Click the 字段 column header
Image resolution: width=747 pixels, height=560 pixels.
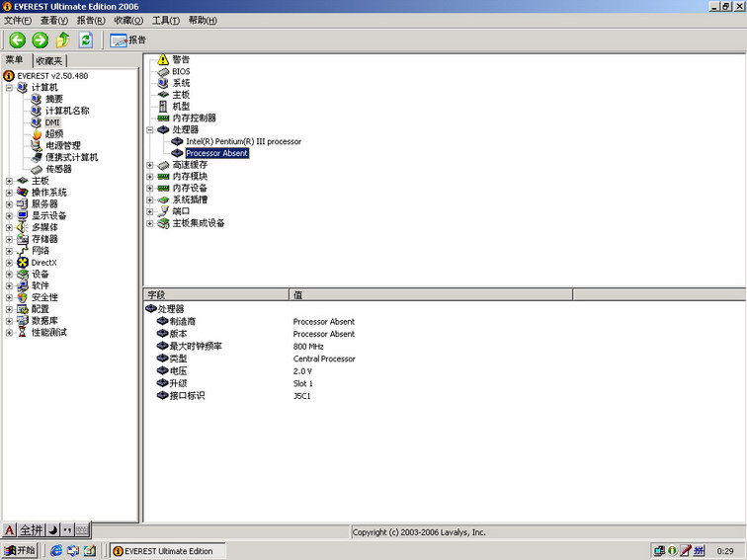[216, 294]
